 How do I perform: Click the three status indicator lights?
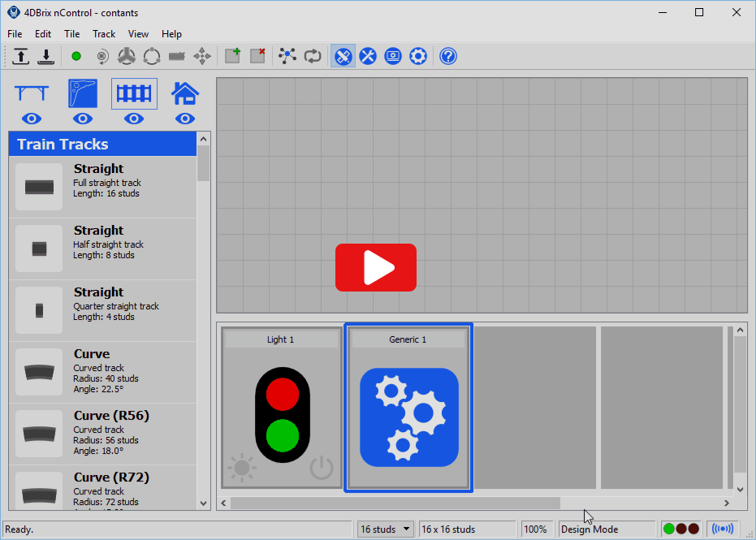[x=680, y=529]
